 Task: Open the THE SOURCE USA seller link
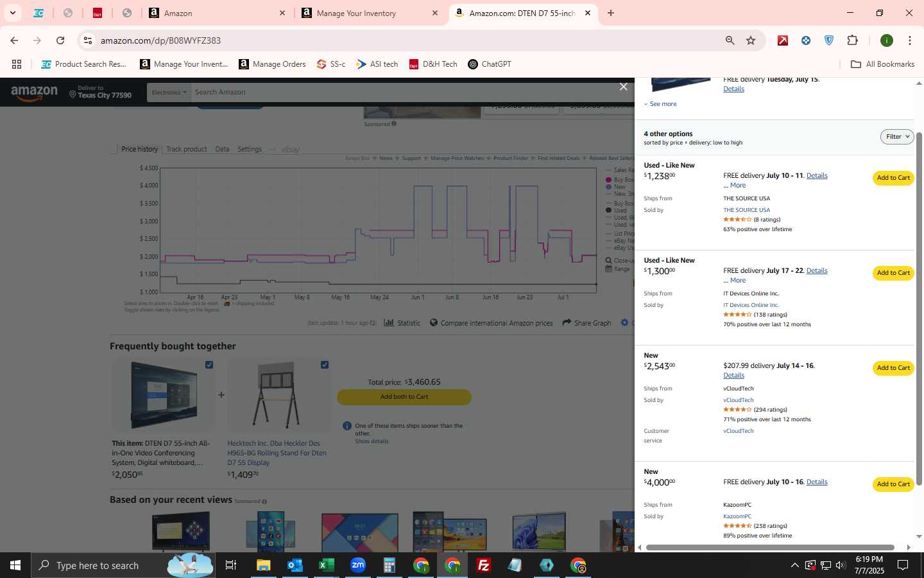[746, 210]
